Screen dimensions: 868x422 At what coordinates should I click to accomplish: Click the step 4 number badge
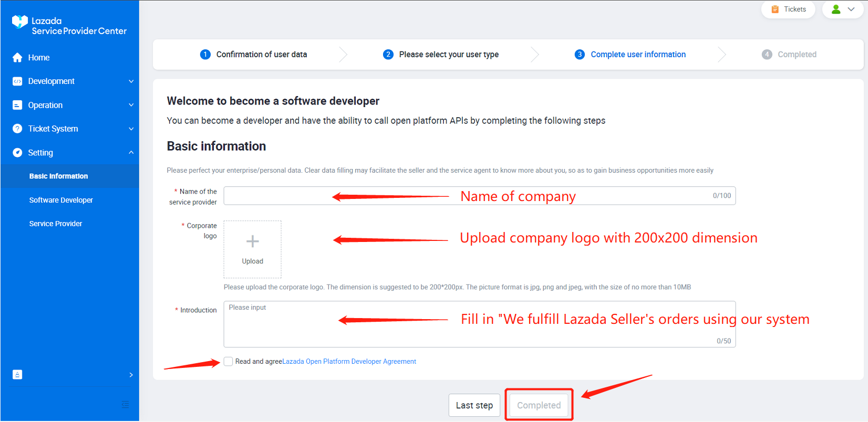pyautogui.click(x=767, y=55)
